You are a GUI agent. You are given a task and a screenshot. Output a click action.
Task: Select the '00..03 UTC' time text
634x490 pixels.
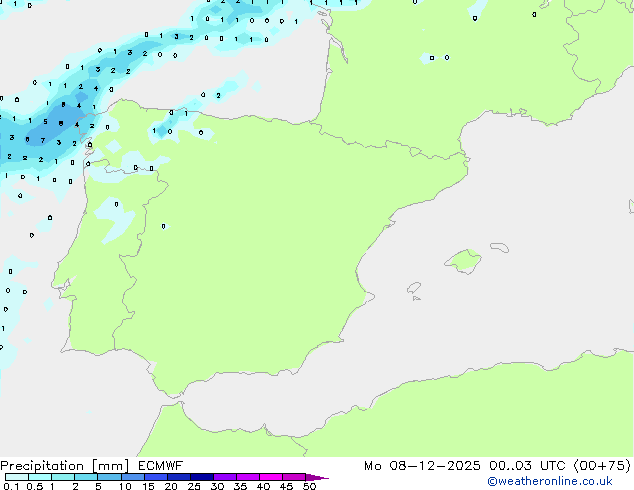click(527, 466)
